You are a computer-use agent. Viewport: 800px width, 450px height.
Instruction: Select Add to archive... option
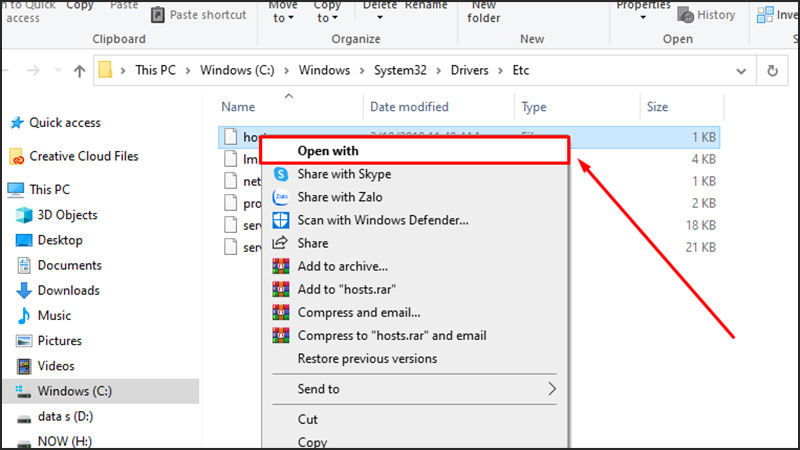[x=343, y=266]
